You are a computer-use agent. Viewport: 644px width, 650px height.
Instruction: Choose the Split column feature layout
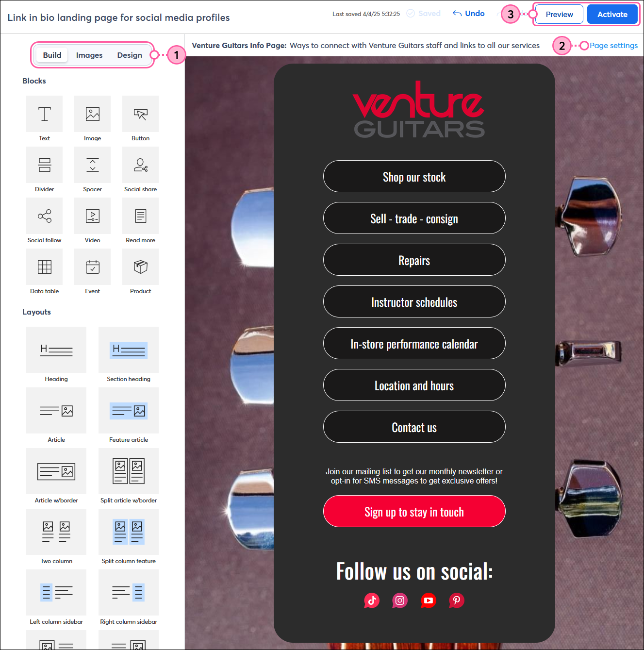coord(129,532)
